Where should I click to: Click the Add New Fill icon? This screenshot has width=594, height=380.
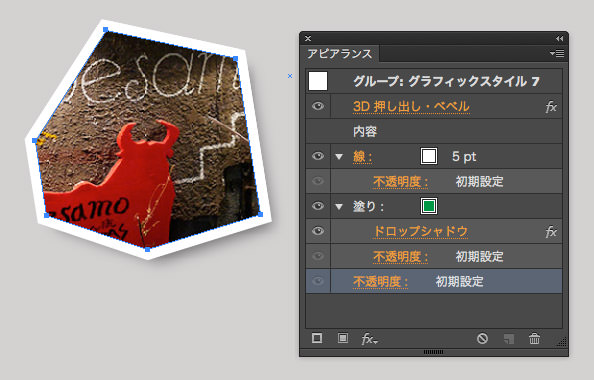[x=343, y=338]
